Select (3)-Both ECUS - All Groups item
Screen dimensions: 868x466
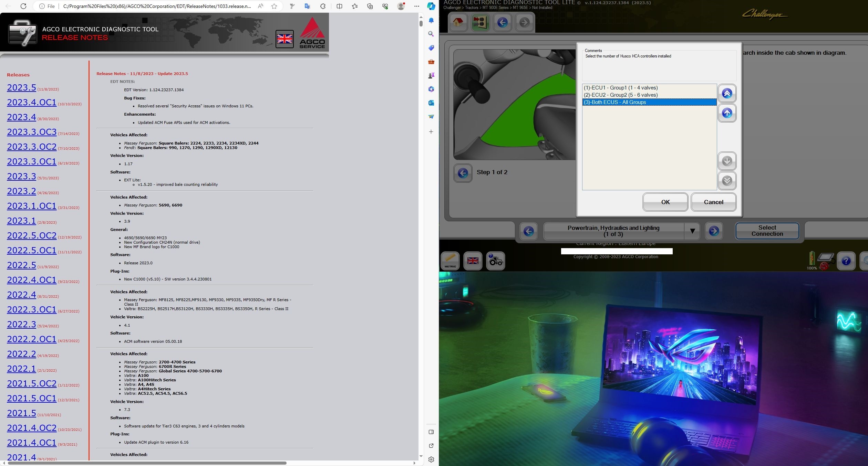pos(649,102)
